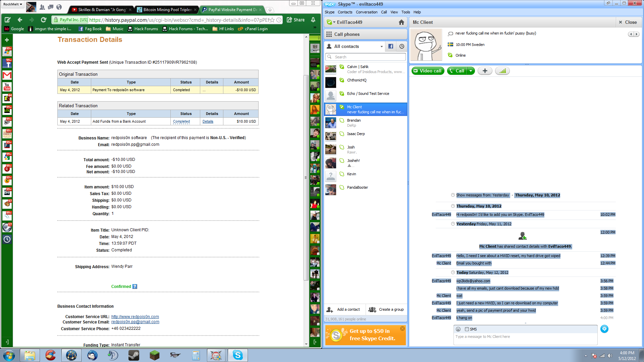
Task: Focus the Skype contact Search field
Action: (366, 57)
